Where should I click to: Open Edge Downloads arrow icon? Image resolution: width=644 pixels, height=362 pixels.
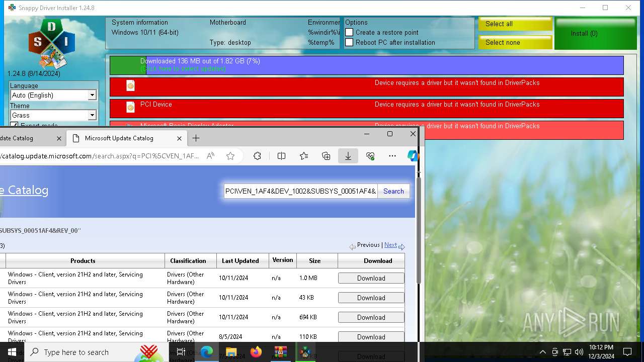tap(348, 156)
